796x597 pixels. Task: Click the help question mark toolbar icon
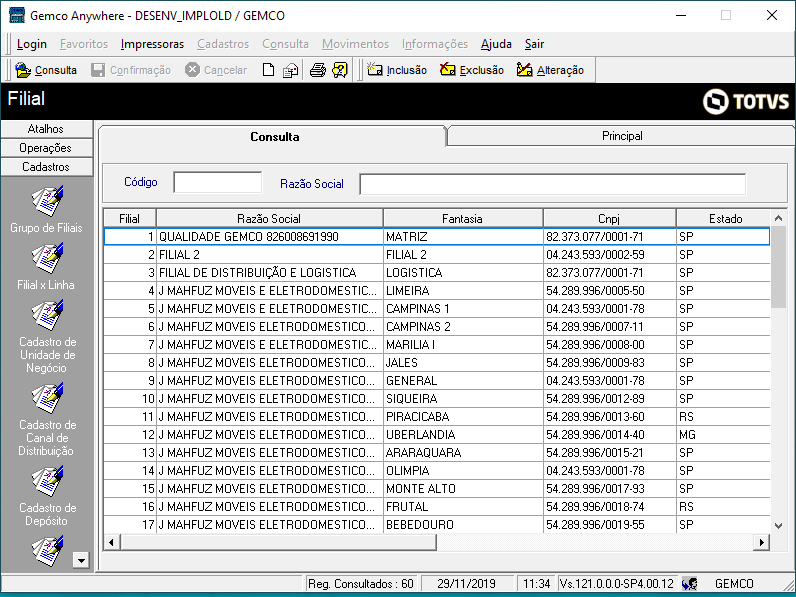coord(340,70)
